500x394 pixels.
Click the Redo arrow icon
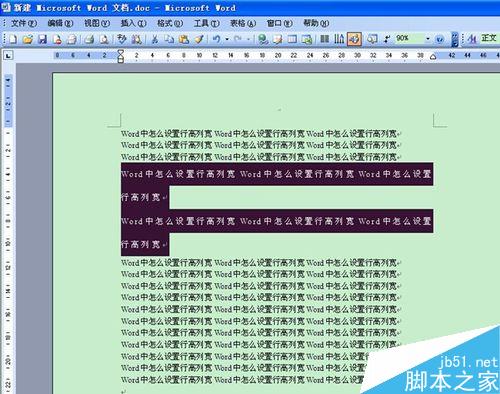click(238, 39)
